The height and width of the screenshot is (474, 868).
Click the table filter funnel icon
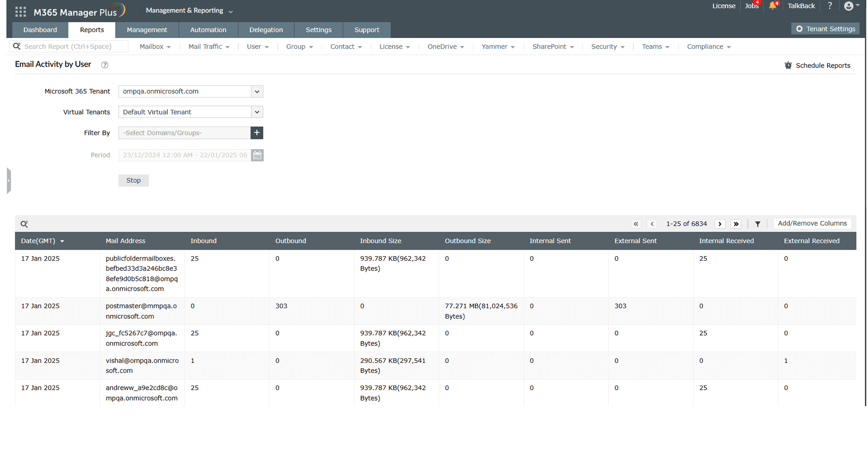(x=757, y=224)
